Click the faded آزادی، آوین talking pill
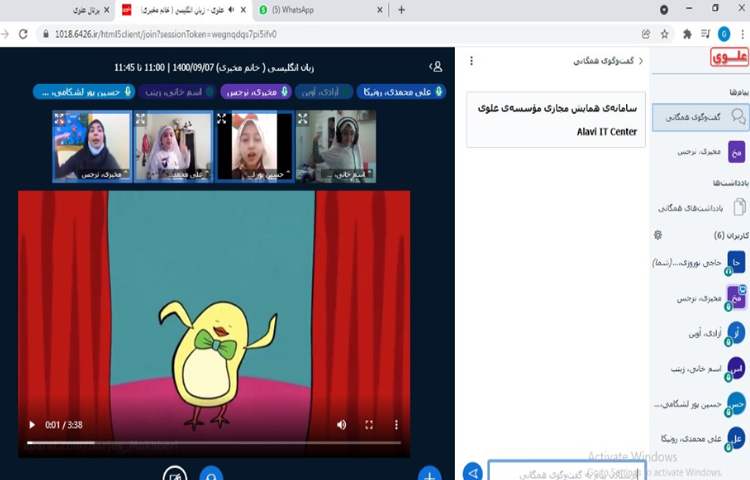The width and height of the screenshot is (750, 480). [x=324, y=92]
